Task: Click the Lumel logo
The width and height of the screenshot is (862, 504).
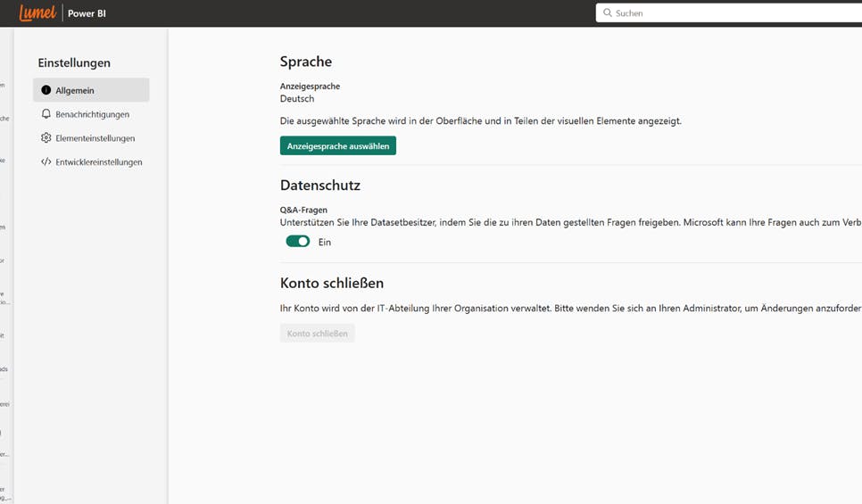Action: tap(37, 12)
